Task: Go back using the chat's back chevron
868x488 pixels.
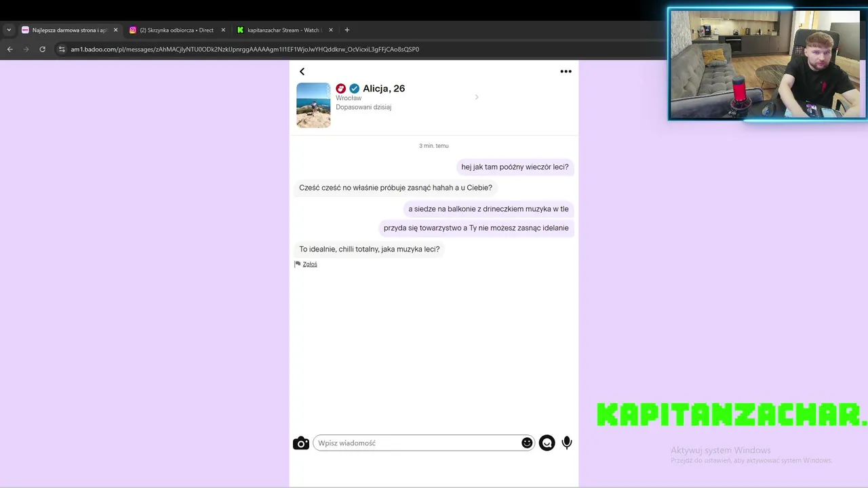Action: click(302, 71)
